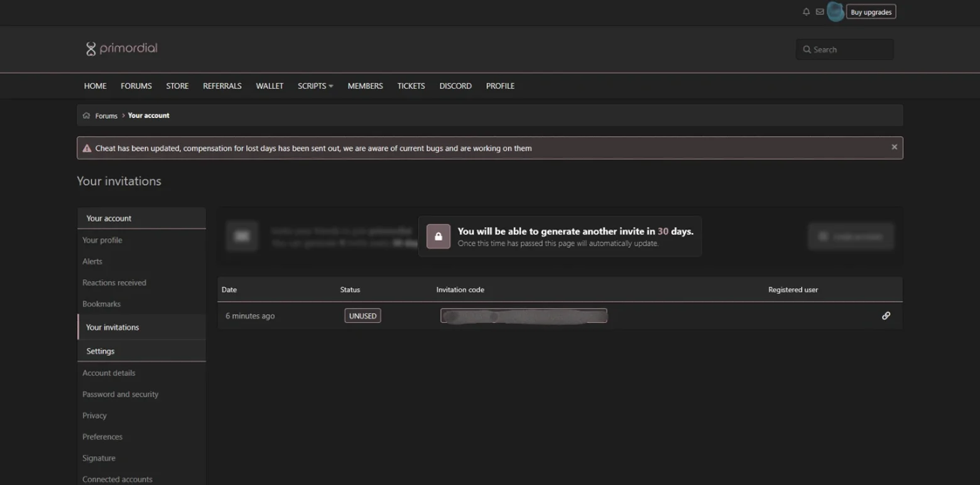
Task: Focus the Search field
Action: (844, 50)
